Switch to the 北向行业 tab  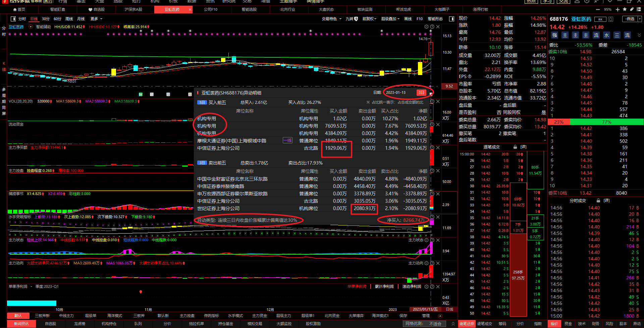pos(287,9)
